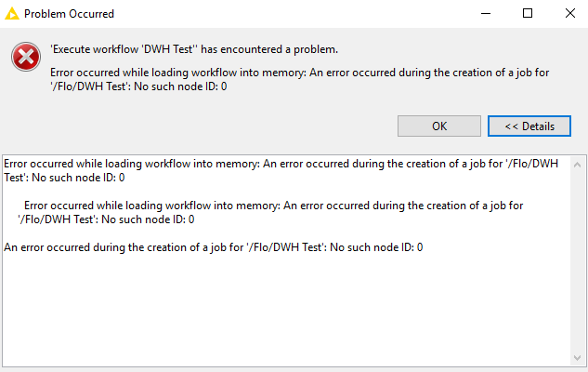Maximize the Problem Occurred dialog
Image resolution: width=588 pixels, height=372 pixels.
528,14
